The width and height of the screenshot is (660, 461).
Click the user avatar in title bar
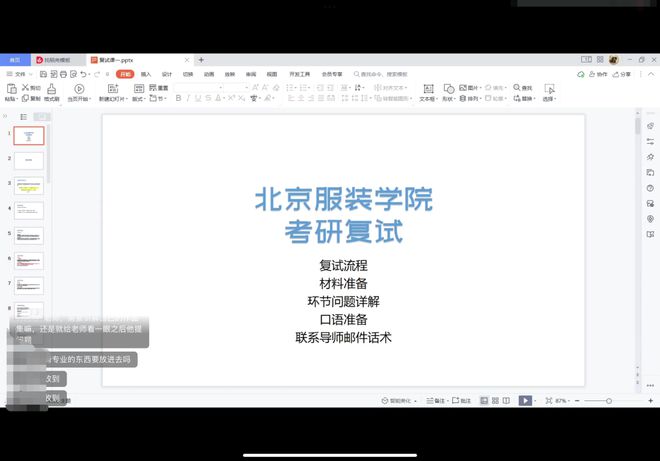tap(614, 60)
